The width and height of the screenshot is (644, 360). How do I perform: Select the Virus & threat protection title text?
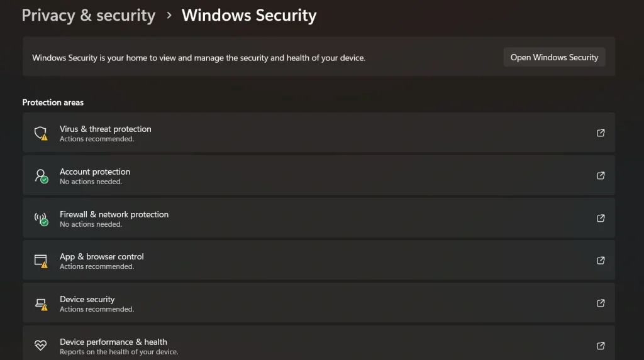tap(106, 129)
